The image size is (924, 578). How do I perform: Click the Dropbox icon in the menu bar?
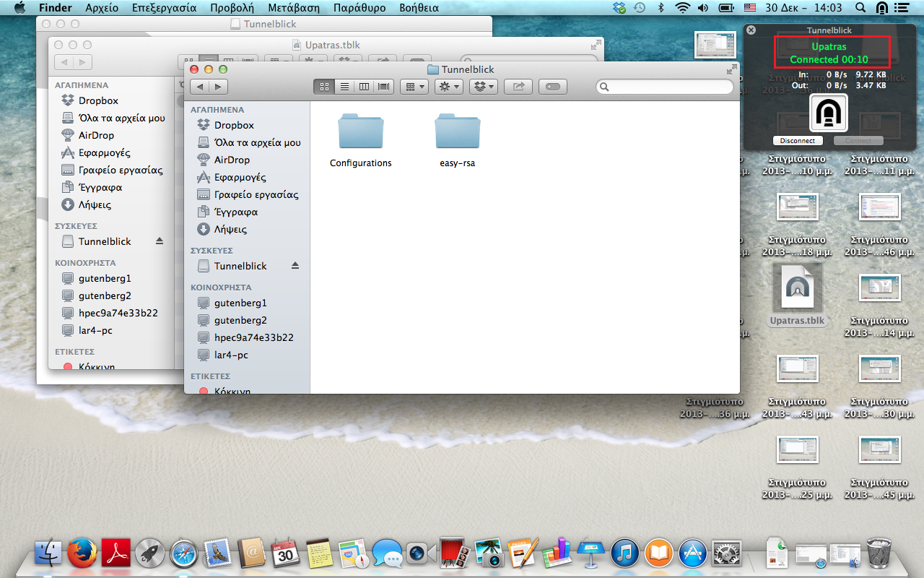pyautogui.click(x=619, y=8)
